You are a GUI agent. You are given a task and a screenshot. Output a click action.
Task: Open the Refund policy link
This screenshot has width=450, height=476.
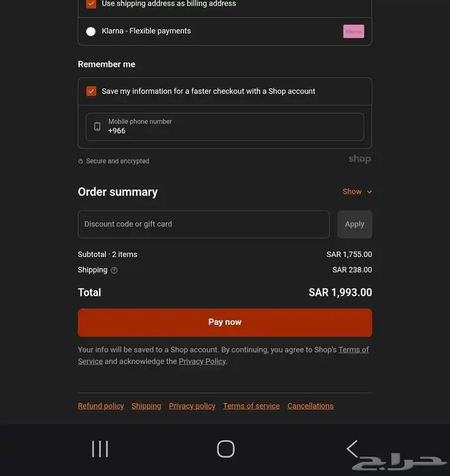tap(101, 406)
